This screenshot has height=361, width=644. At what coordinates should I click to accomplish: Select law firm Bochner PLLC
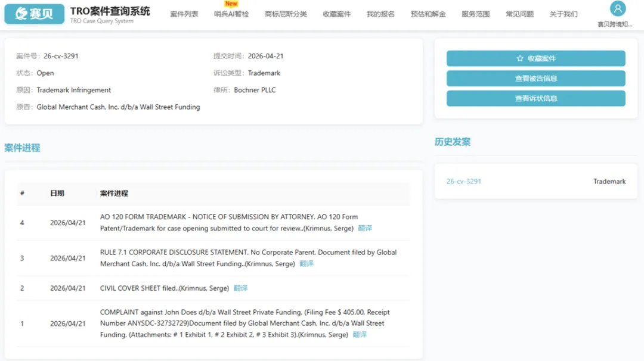click(255, 90)
